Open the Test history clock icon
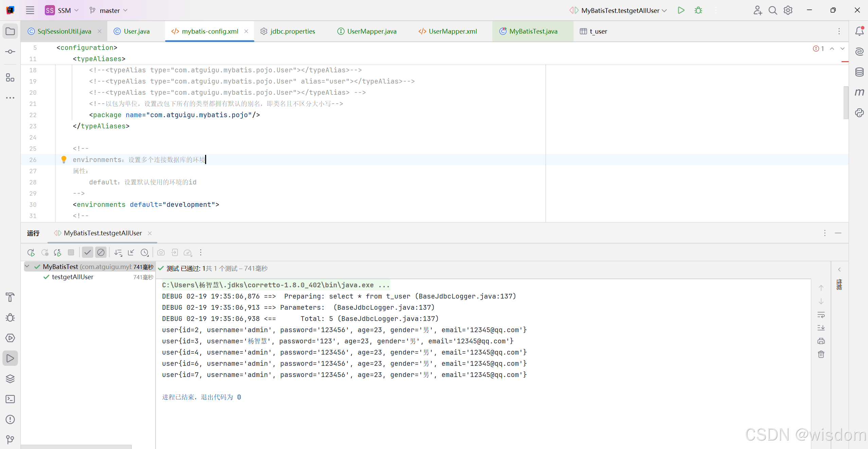The image size is (868, 449). [x=145, y=253]
